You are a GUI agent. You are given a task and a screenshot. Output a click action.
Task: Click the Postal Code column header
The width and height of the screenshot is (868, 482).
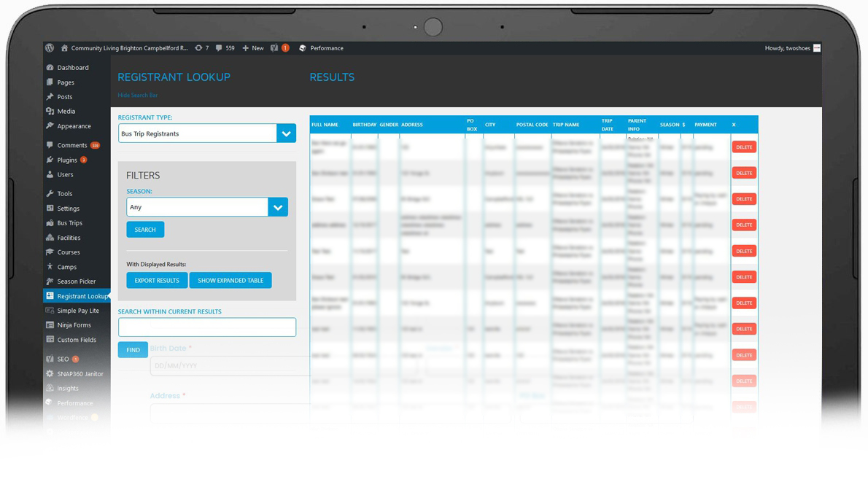click(x=532, y=125)
